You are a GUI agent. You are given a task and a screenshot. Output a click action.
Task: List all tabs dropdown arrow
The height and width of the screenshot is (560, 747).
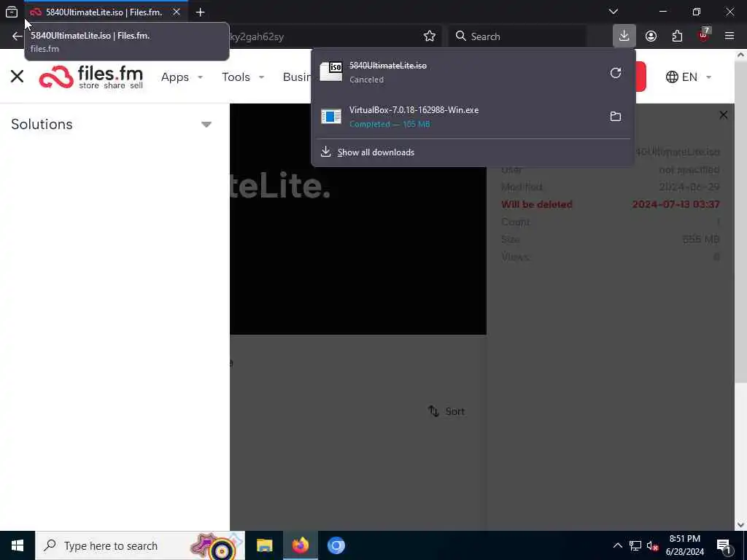[613, 12]
